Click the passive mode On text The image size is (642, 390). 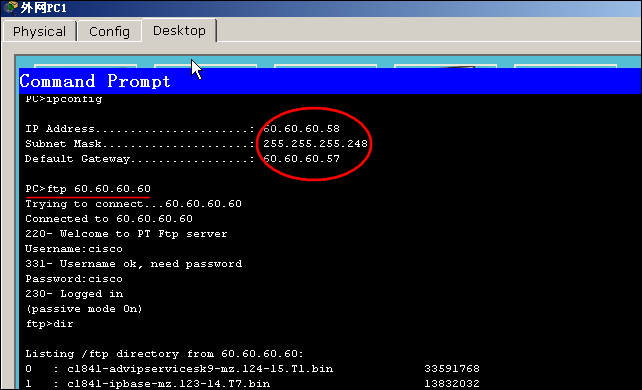(84, 309)
